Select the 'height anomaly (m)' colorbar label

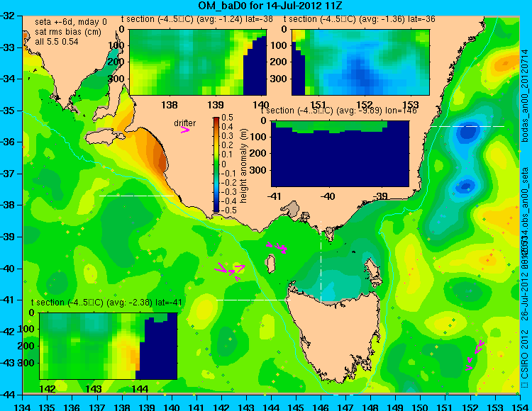pos(243,166)
